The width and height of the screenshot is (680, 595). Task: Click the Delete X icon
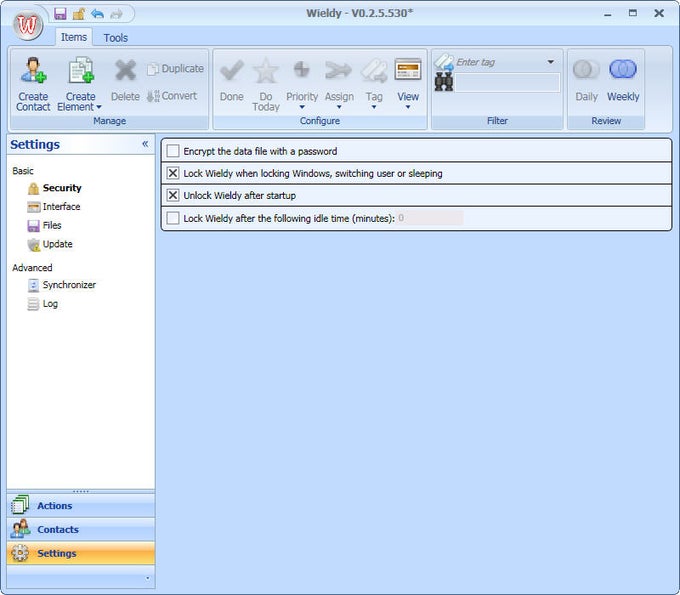pos(125,70)
